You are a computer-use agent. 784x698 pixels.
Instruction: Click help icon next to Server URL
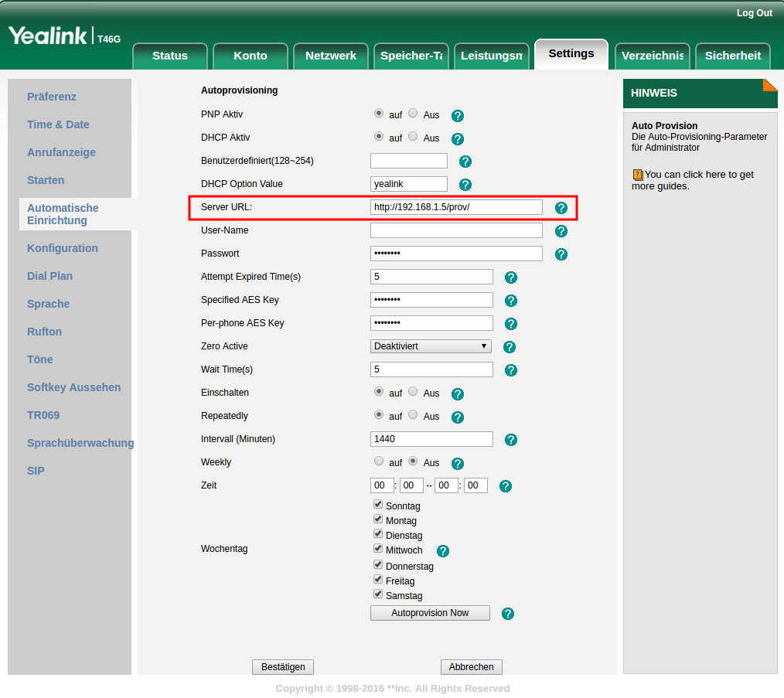(x=561, y=208)
